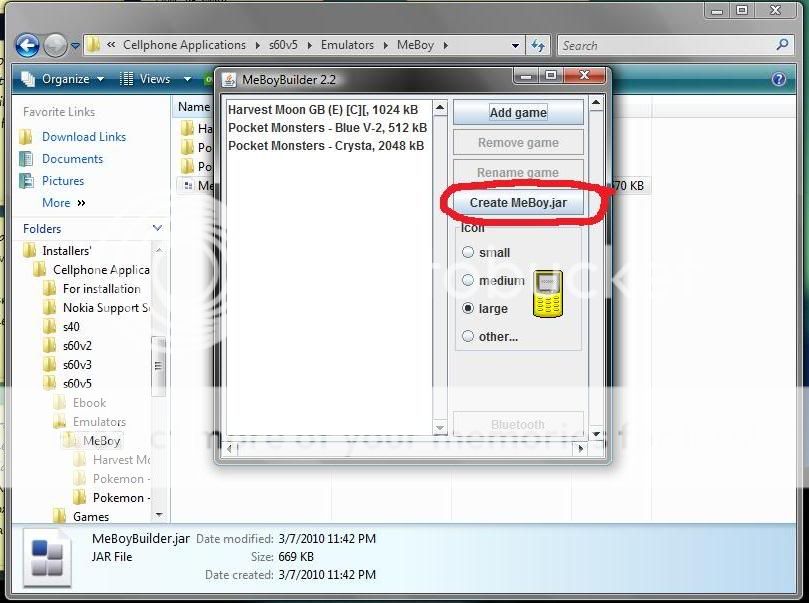Select the Installers' folder in tree
The image size is (809, 603).
tap(66, 251)
